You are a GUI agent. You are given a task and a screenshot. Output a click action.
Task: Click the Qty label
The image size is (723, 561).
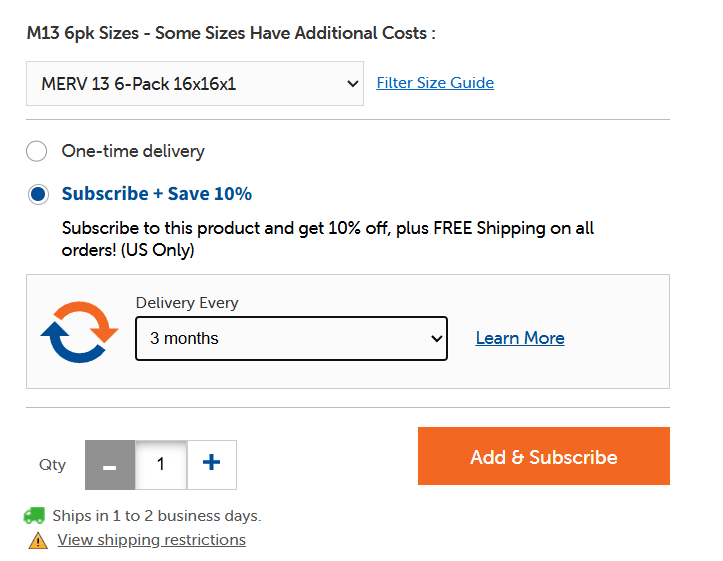coord(53,465)
